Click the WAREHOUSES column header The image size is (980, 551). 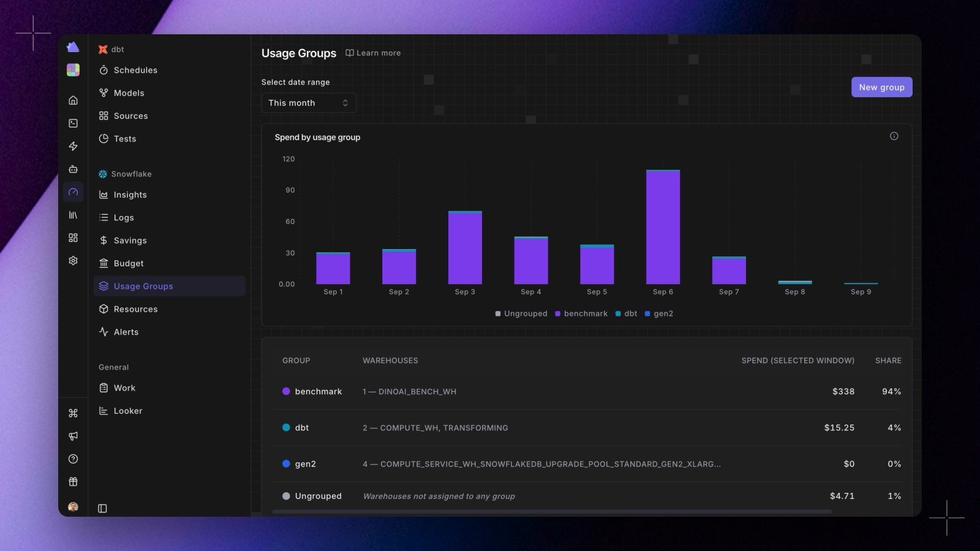(x=390, y=361)
